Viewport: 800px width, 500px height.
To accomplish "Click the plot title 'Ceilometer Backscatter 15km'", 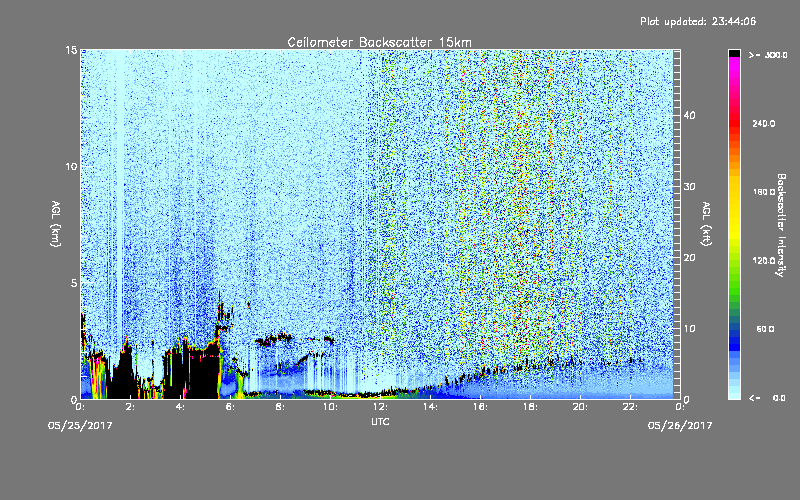I will point(379,42).
